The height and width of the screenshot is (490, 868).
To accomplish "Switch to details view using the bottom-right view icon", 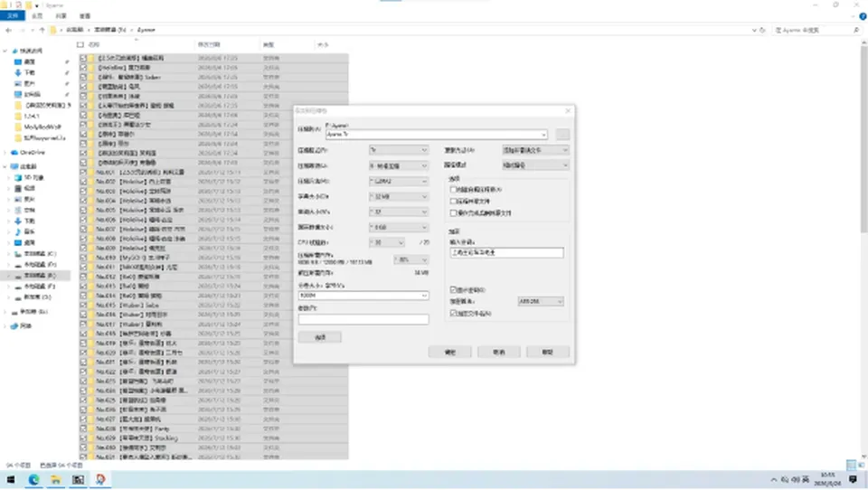I will [852, 465].
